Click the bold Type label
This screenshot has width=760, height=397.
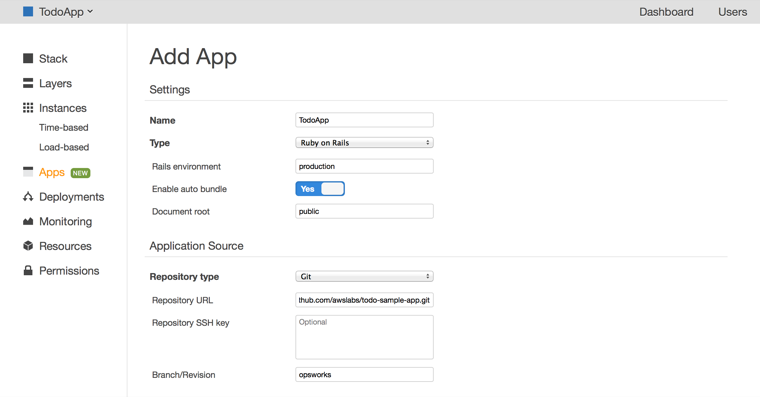point(159,143)
